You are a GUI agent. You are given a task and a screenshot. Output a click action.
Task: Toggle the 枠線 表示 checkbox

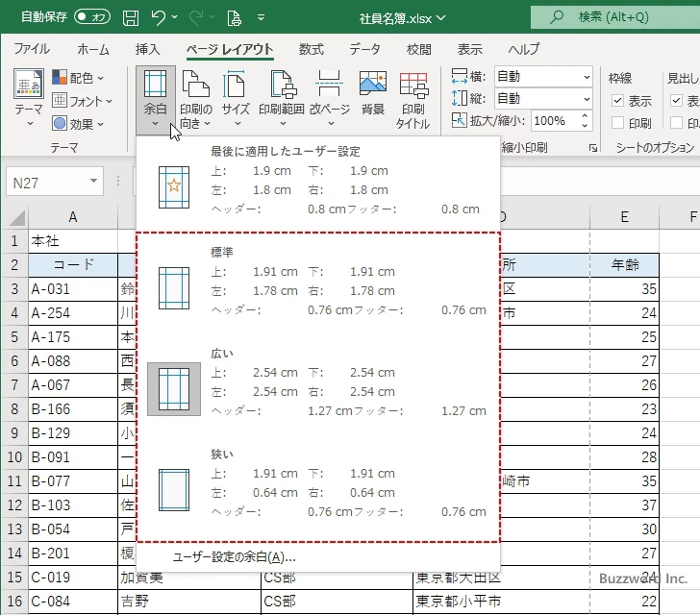coord(617,100)
